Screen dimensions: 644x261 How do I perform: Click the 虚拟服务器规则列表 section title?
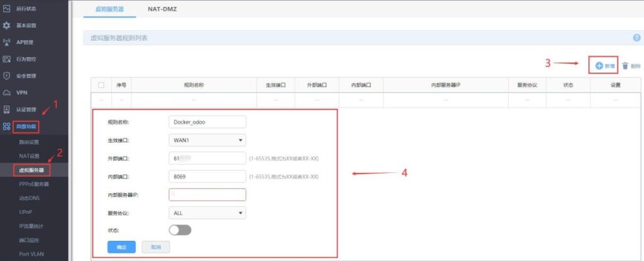[119, 38]
